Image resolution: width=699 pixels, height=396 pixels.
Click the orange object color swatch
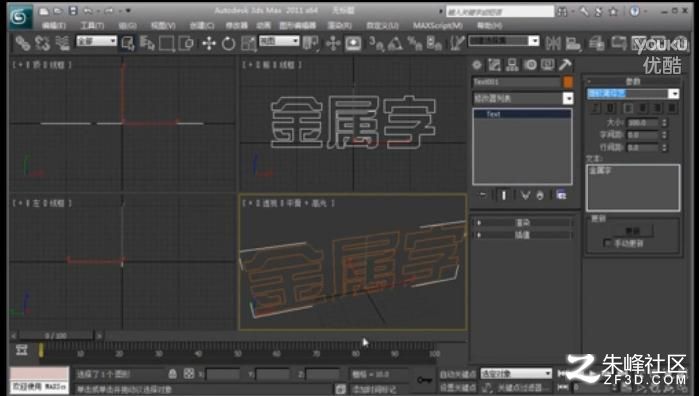[568, 82]
